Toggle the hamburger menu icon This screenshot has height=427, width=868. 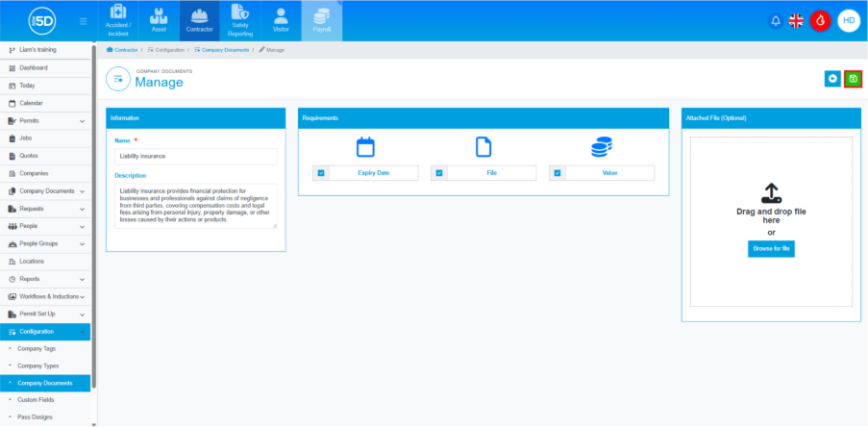84,20
